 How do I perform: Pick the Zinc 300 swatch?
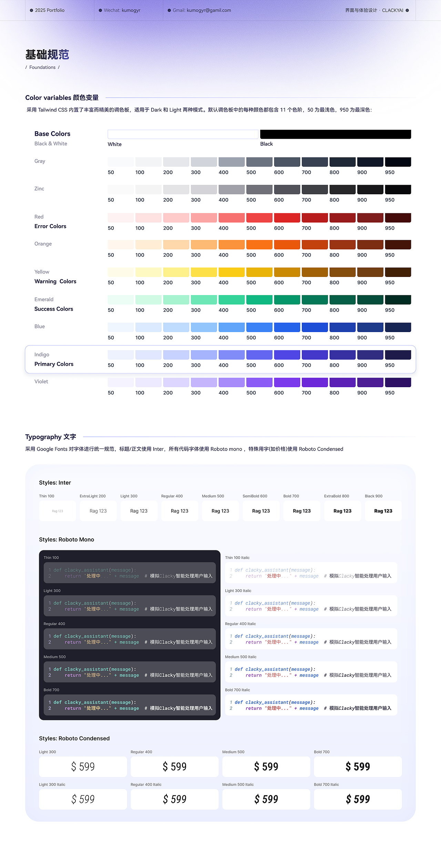tap(204, 189)
